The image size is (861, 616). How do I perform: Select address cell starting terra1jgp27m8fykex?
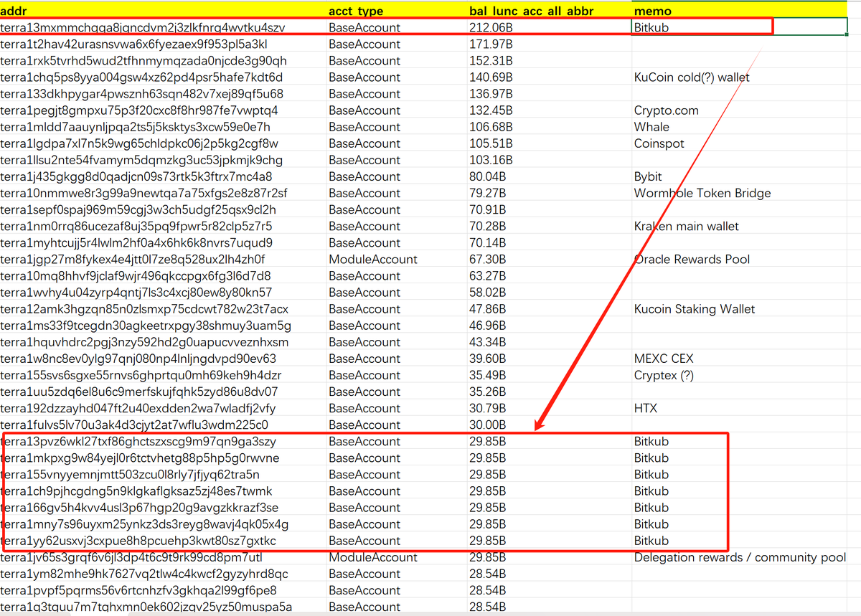point(163,259)
